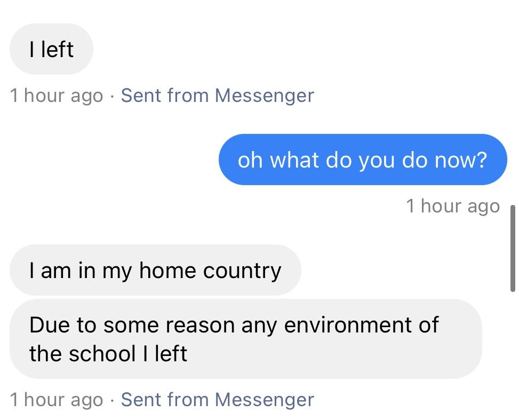Click the word "Due" in the last bubble

pos(50,325)
